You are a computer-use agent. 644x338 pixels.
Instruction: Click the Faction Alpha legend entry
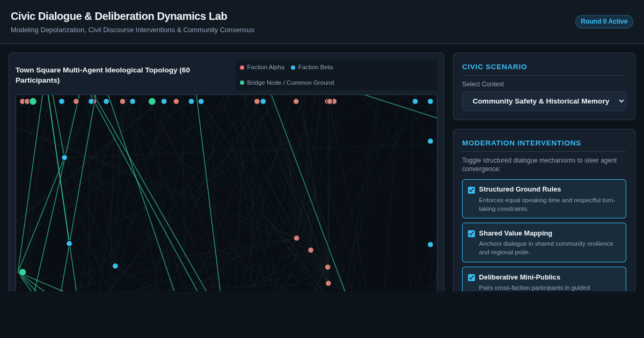click(262, 67)
